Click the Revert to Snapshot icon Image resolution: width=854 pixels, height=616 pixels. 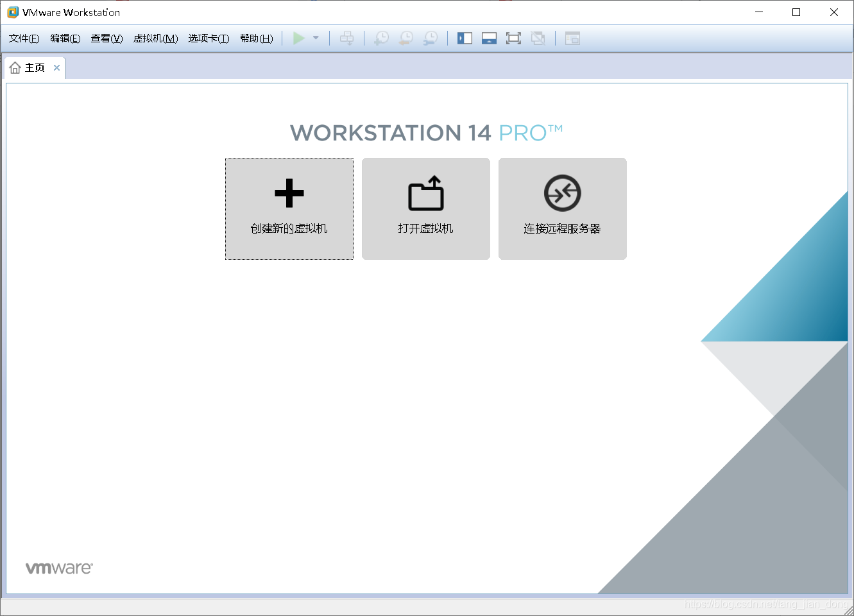tap(406, 38)
